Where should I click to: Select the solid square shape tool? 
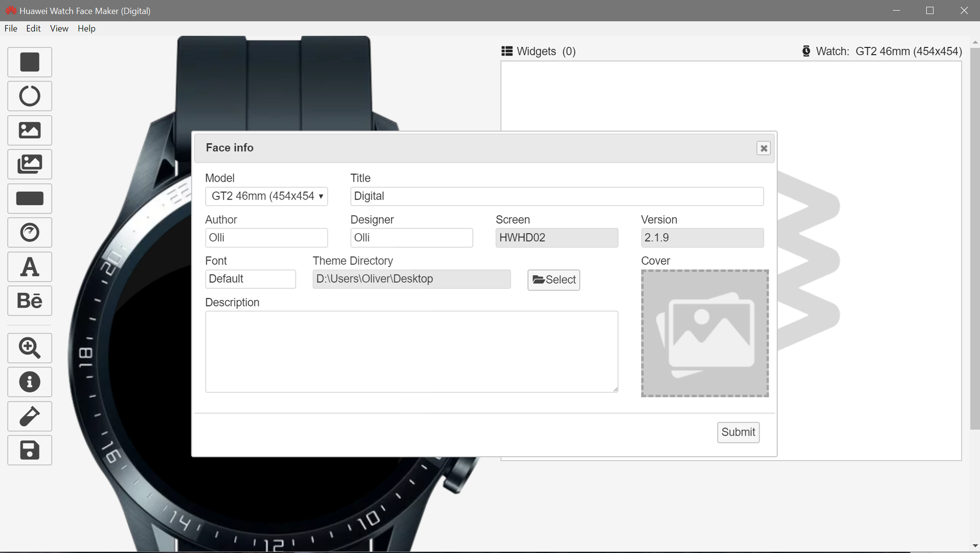[30, 62]
